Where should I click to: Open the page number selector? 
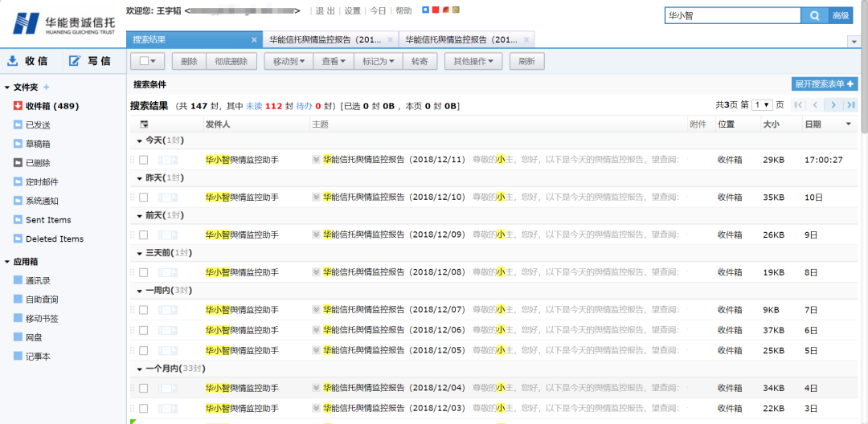point(762,104)
